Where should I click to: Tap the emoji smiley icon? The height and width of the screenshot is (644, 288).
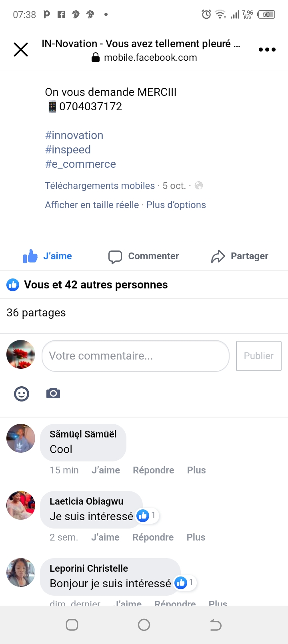22,394
